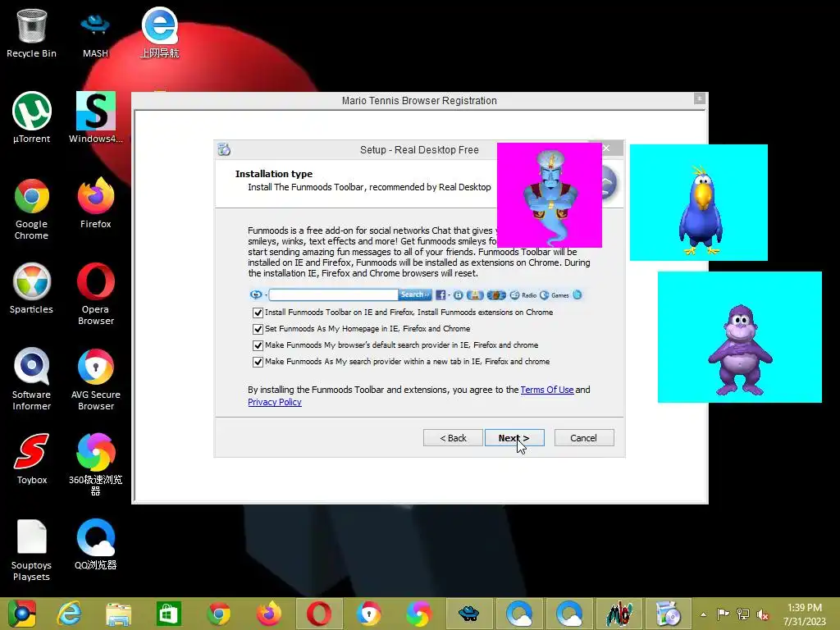840x630 pixels.
Task: Select the 上网导航 Internet Explorer shortcut
Action: [x=160, y=33]
